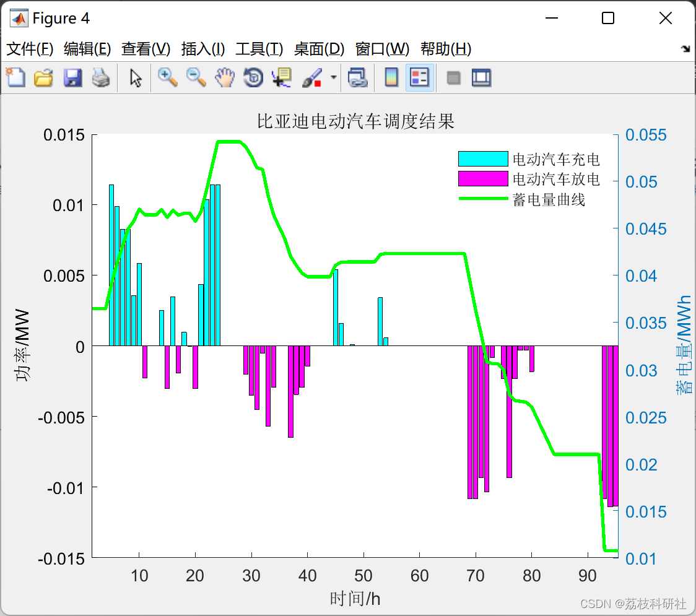Image resolution: width=696 pixels, height=616 pixels.
Task: Open the 桌面(D) menu
Action: click(x=319, y=49)
